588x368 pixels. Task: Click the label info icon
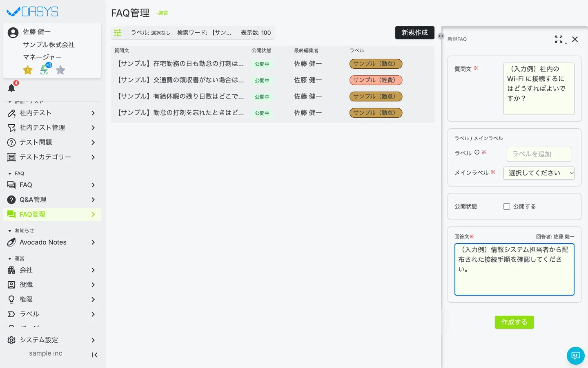click(x=477, y=153)
